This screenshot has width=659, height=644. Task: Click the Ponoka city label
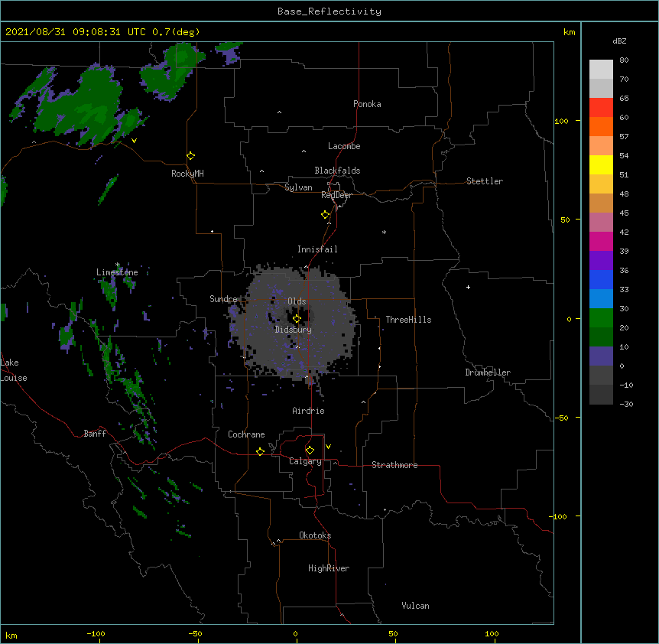[x=367, y=104]
